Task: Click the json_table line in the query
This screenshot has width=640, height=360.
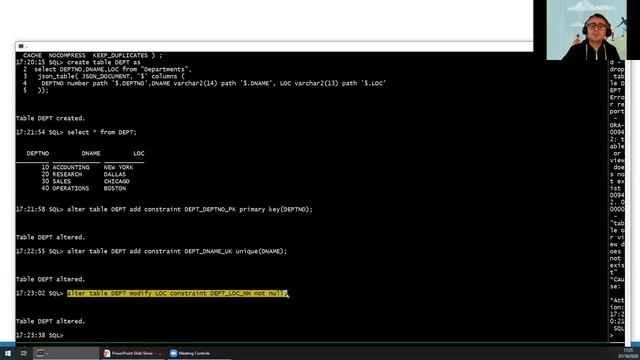Action: (111, 76)
